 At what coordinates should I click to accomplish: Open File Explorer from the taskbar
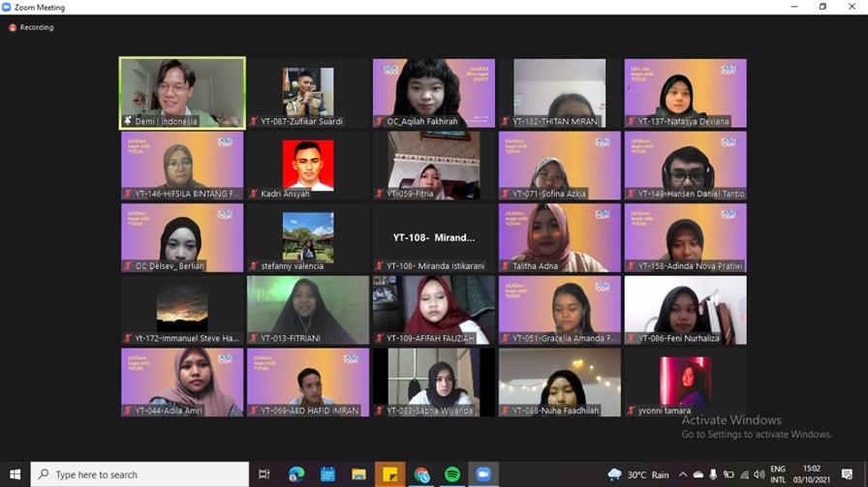point(358,474)
